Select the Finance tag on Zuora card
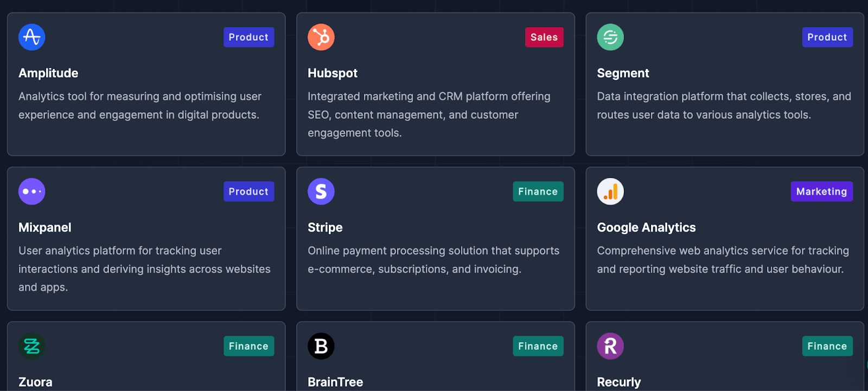This screenshot has height=391, width=868. click(x=249, y=346)
